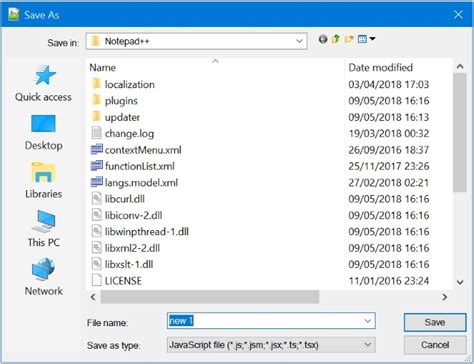This screenshot has height=364, width=474.
Task: Click the Cancel button
Action: tap(435, 345)
